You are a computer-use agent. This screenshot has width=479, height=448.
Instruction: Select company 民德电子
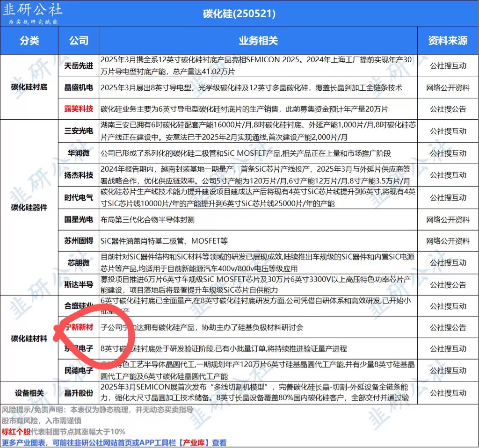tap(79, 371)
